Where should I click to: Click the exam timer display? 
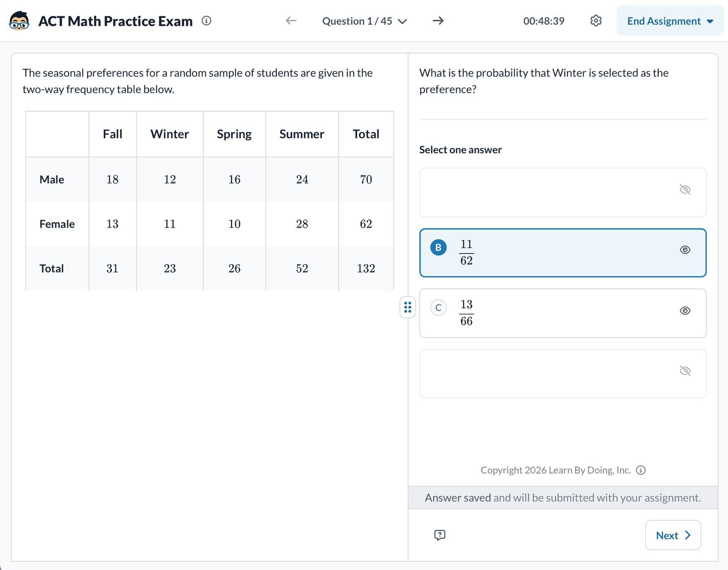[x=544, y=21]
